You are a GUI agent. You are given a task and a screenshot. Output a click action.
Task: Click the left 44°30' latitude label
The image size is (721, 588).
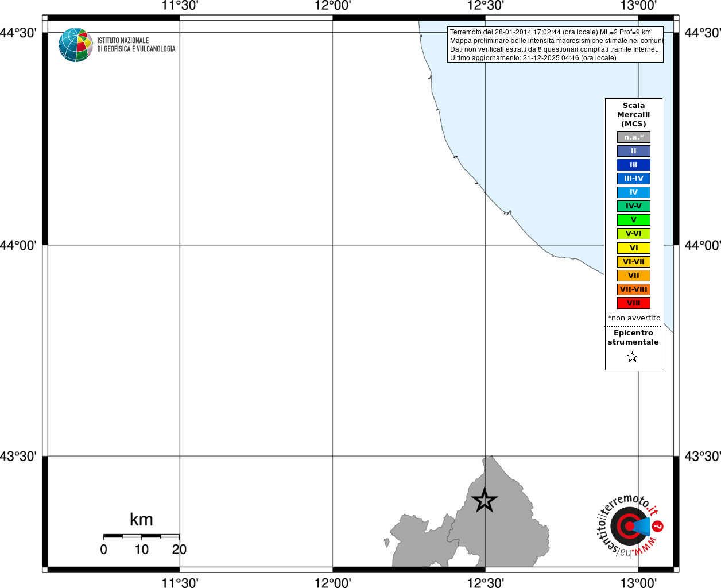coord(18,33)
